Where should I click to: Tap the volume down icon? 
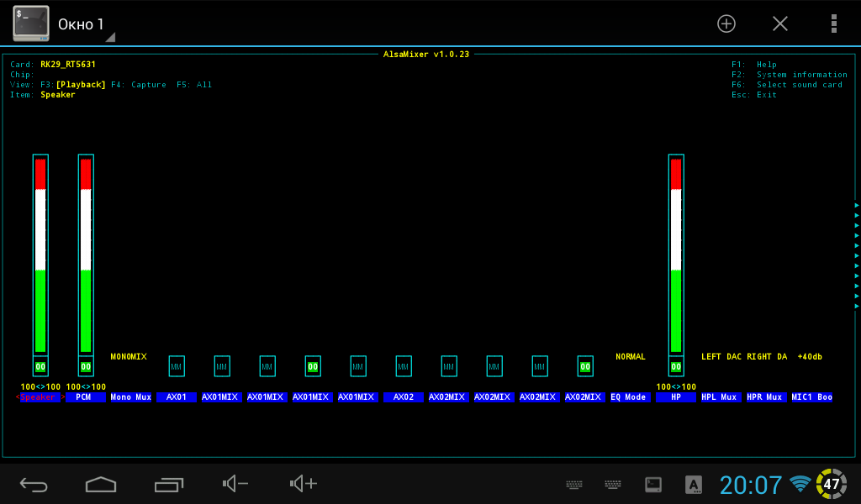click(235, 484)
